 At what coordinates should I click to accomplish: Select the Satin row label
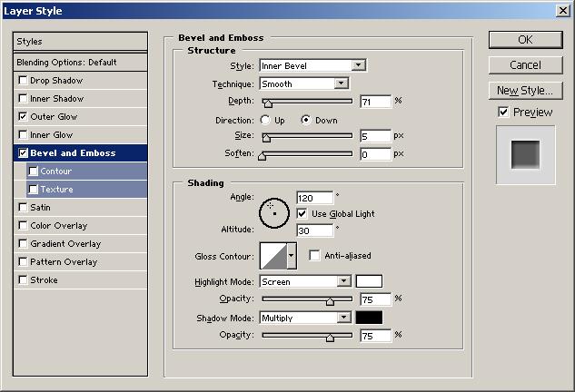[40, 208]
